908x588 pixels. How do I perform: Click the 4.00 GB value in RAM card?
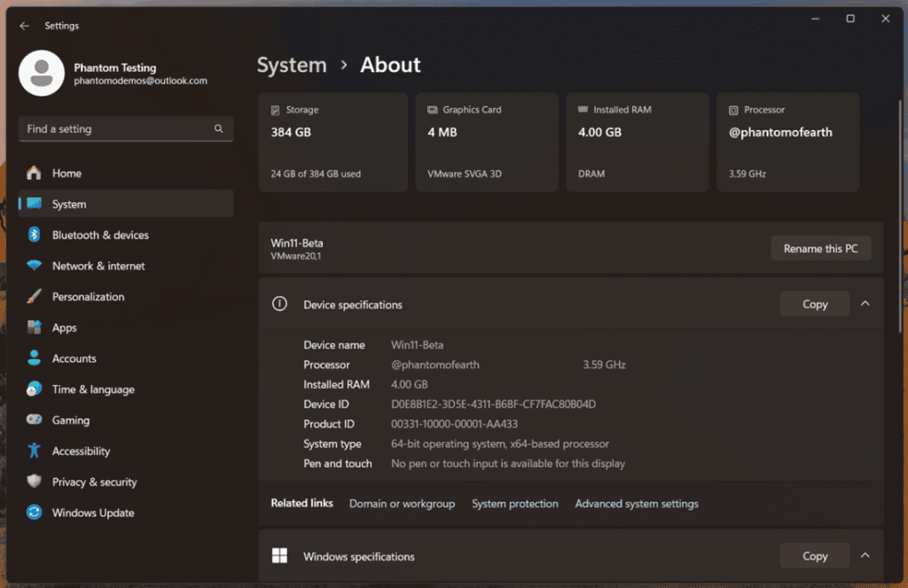[599, 132]
